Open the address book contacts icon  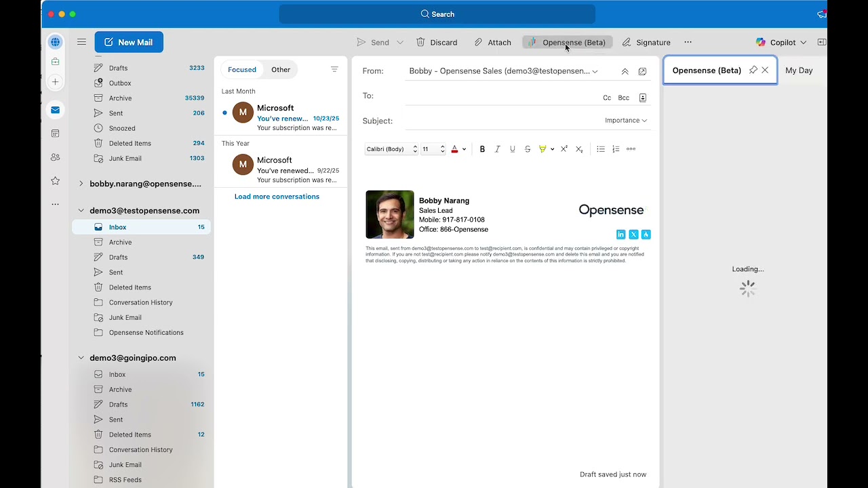[x=643, y=98]
